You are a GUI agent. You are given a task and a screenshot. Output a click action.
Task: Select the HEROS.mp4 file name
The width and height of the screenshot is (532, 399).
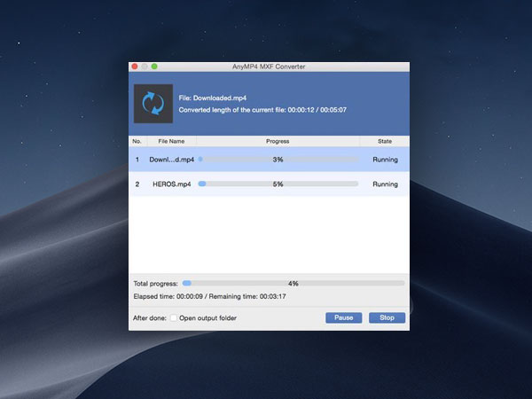pos(172,184)
